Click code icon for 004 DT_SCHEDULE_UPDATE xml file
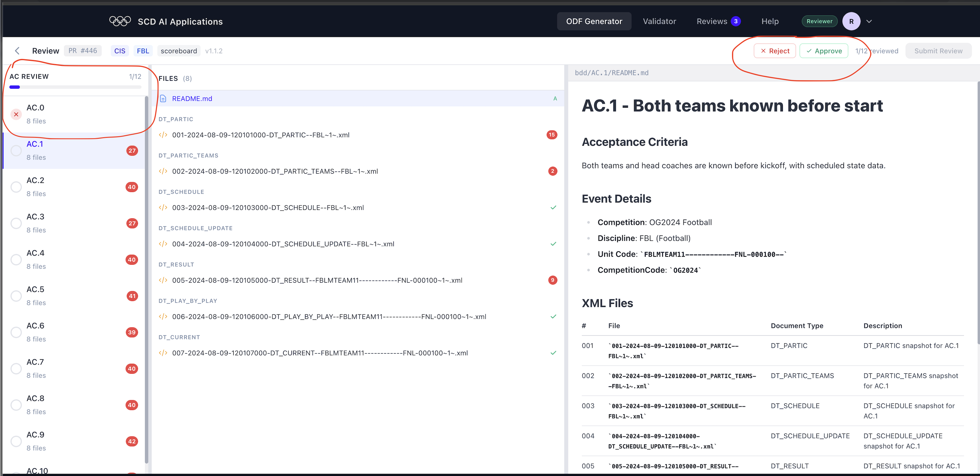Image resolution: width=980 pixels, height=476 pixels. tap(163, 244)
